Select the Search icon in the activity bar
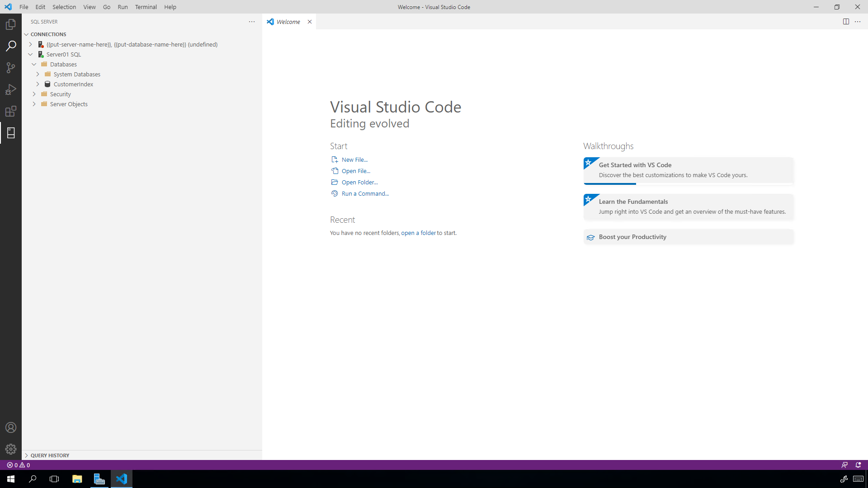The image size is (868, 488). [11, 46]
